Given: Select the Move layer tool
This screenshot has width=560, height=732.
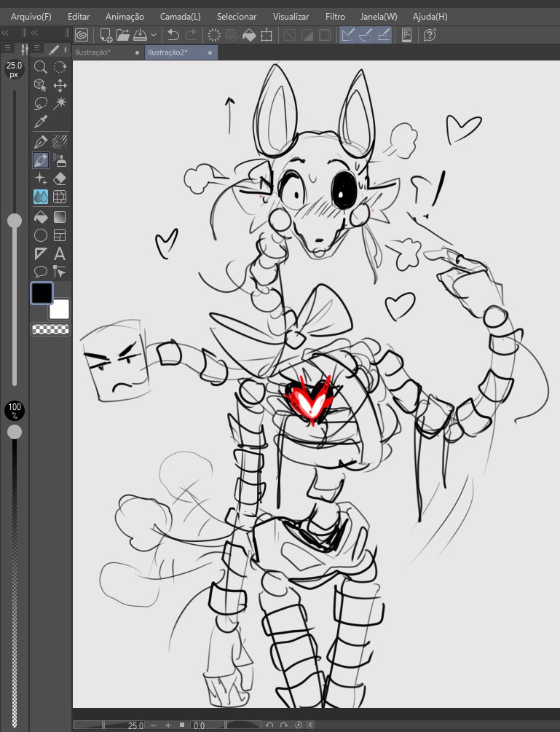Looking at the screenshot, I should coord(60,85).
